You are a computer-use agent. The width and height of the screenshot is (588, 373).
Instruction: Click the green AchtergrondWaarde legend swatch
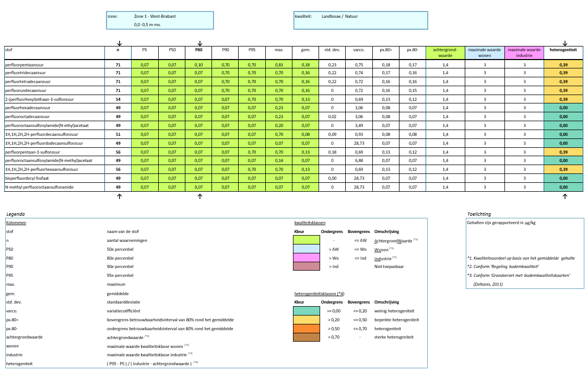point(307,240)
